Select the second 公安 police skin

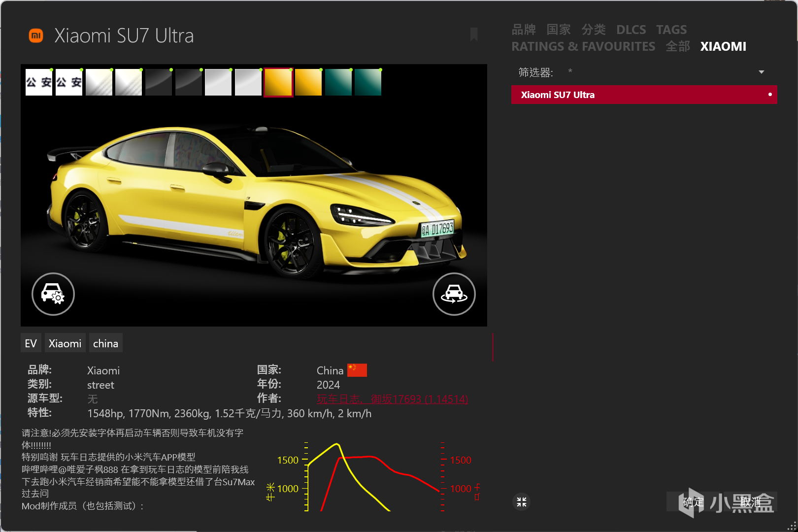pos(69,82)
